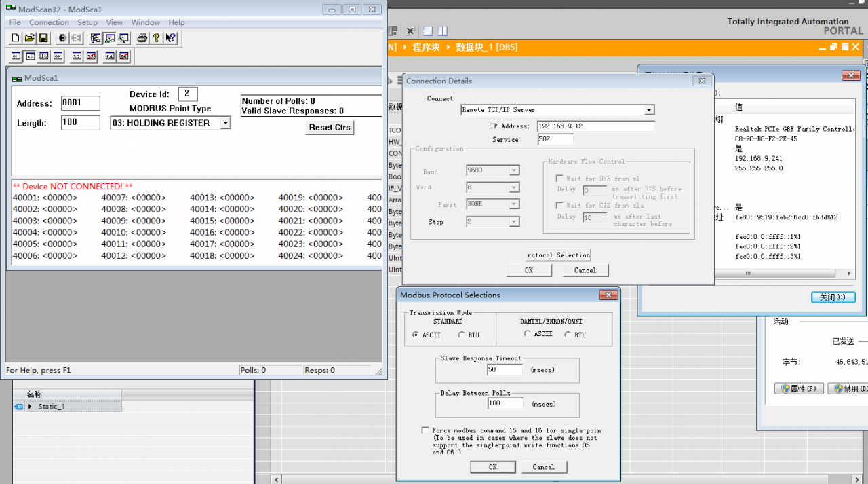Click the 属性(P) button

tap(800, 389)
